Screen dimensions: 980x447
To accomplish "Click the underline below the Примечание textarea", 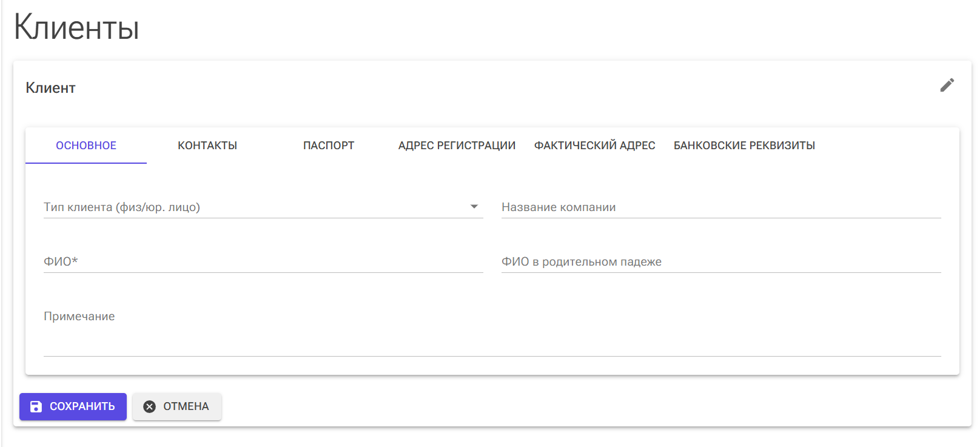I will 492,356.
